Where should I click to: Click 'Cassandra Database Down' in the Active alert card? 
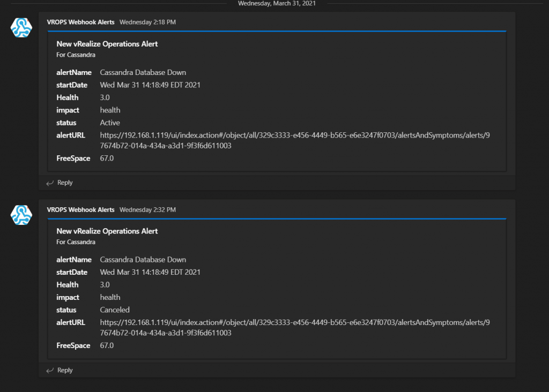[x=143, y=72]
